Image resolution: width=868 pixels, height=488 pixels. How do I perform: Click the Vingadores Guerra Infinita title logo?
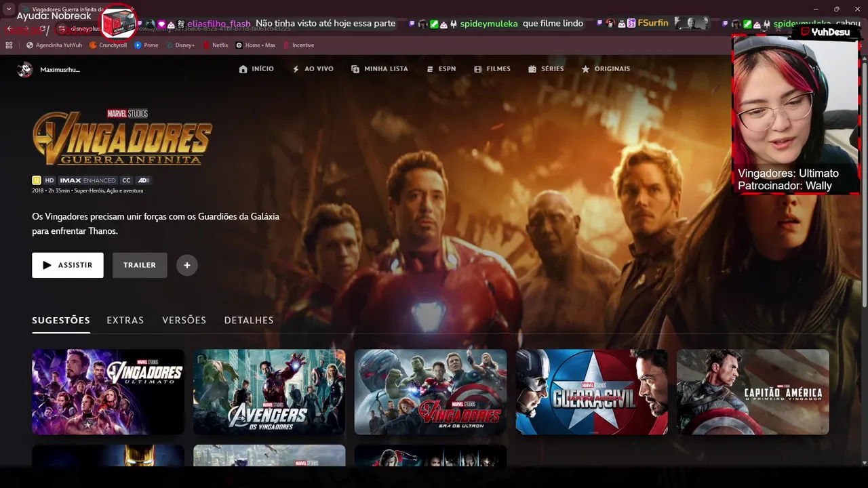(122, 138)
